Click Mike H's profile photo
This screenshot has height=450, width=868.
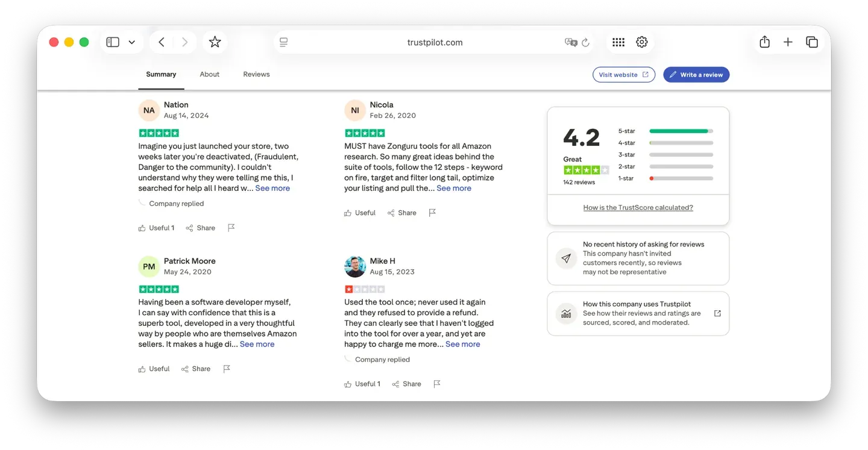[355, 266]
